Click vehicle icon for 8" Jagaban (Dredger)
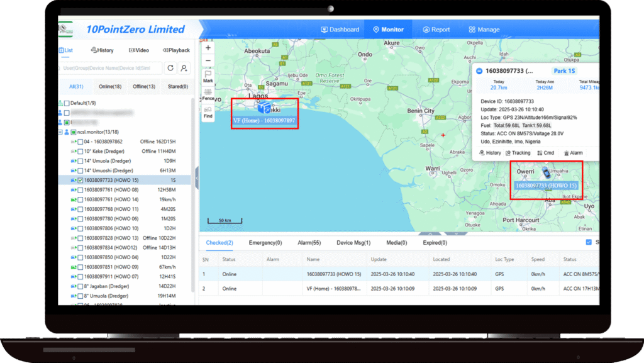Screen dimensions: 644x363 (74, 286)
